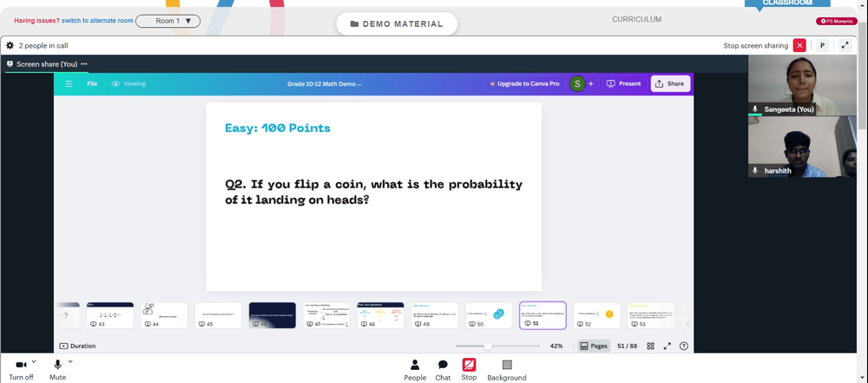Viewport: 868px width, 383px height.
Task: Click the 2 people in call label
Action: (43, 45)
